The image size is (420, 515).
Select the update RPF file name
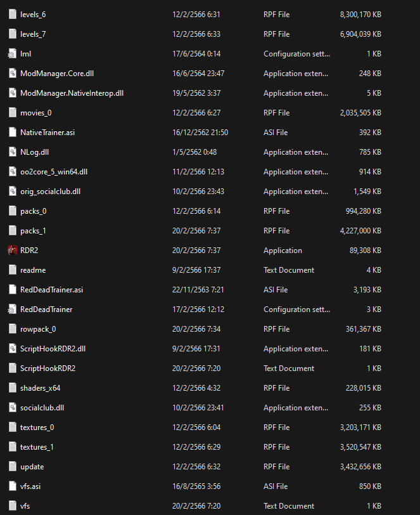(x=32, y=467)
